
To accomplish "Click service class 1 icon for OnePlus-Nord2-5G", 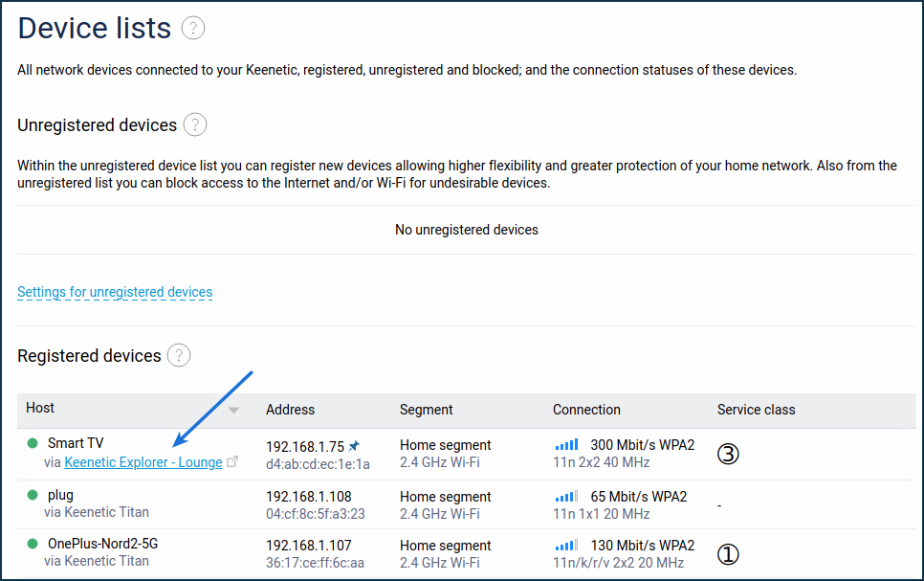I will click(x=728, y=554).
